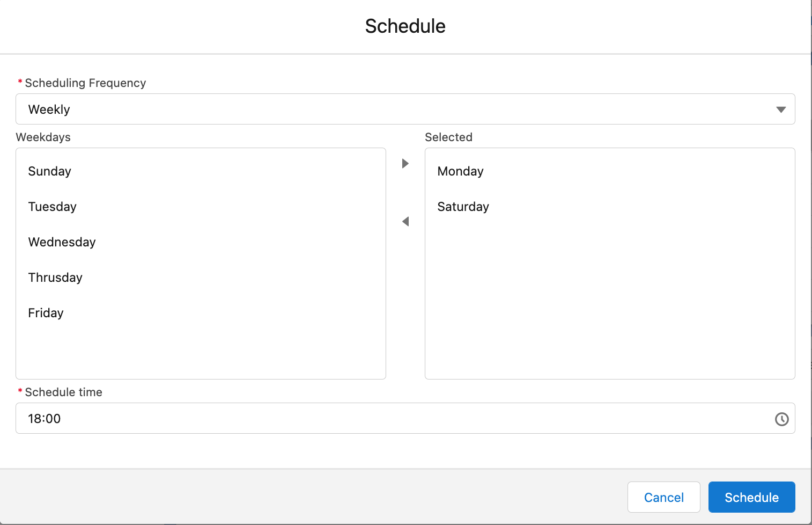Screen dimensions: 812x525
Task: Choose Wednesday from the Weekdays list
Action: pos(62,242)
